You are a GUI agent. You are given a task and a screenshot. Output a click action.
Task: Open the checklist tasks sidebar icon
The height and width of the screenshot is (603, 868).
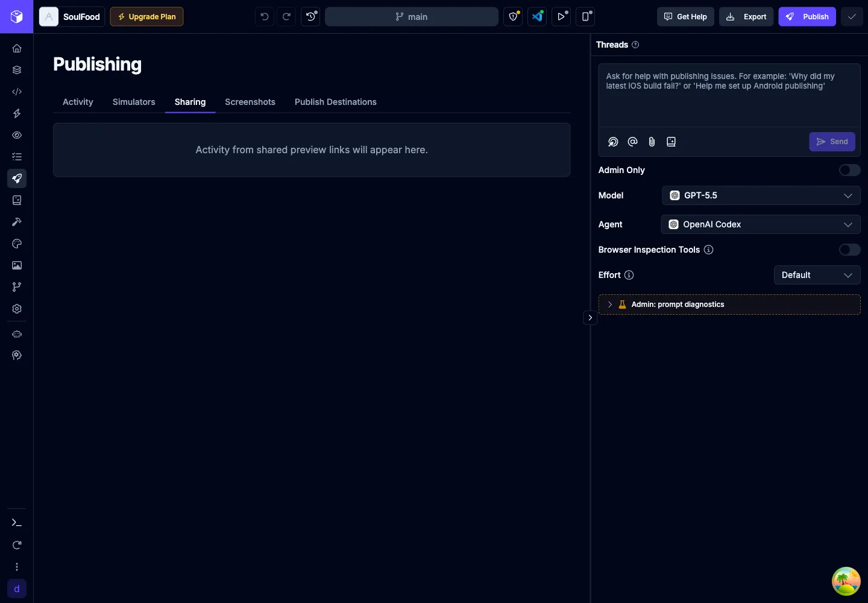click(17, 157)
